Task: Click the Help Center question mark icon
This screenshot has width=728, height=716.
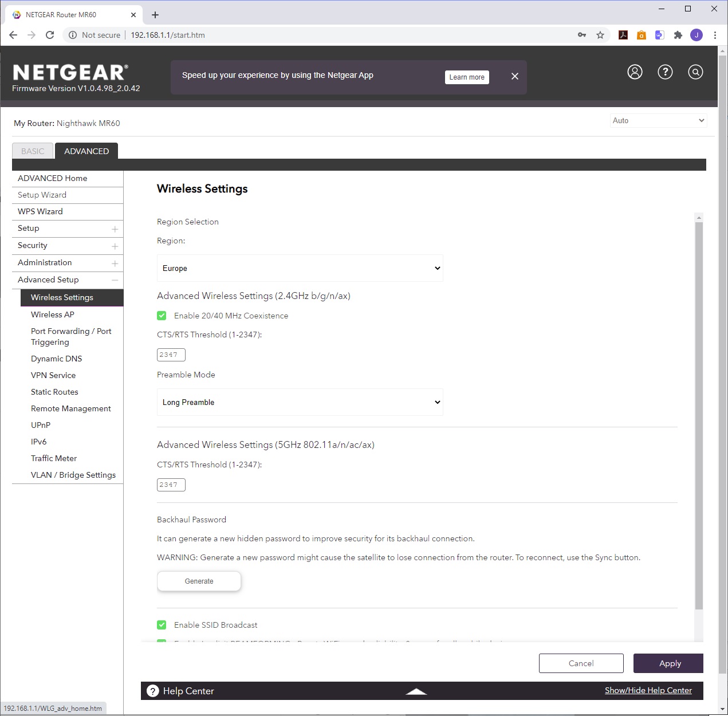Action: 153,691
